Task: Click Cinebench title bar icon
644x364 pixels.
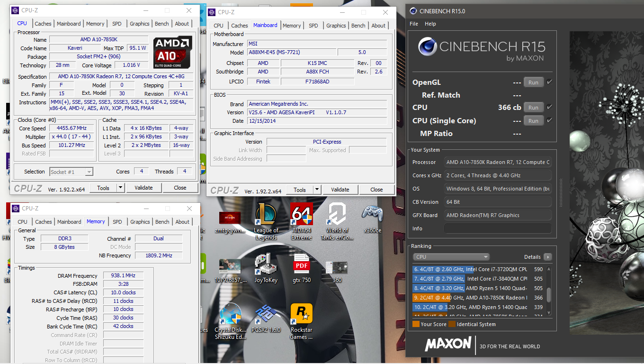Action: coord(413,10)
